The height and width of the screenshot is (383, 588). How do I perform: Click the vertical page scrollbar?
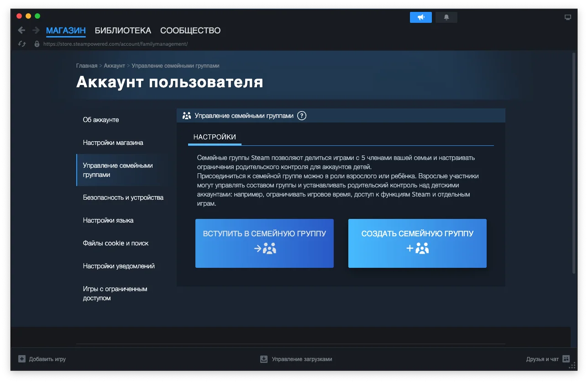coord(574,163)
